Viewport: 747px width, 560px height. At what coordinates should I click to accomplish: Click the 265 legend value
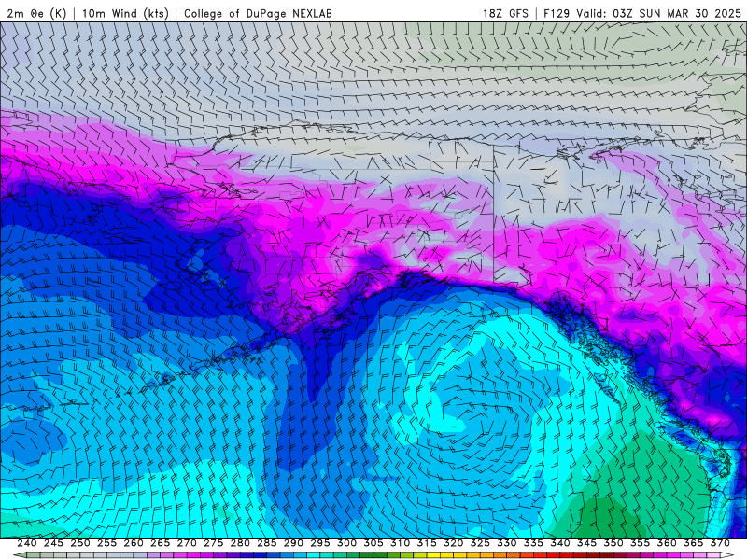tap(160, 543)
